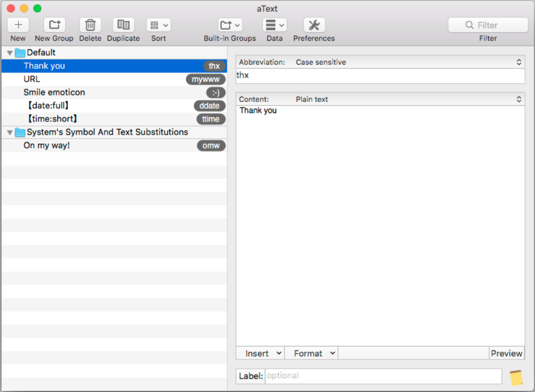Click the Duplicate snippet icon
Viewport: 535px width, 392px height.
coord(123,25)
